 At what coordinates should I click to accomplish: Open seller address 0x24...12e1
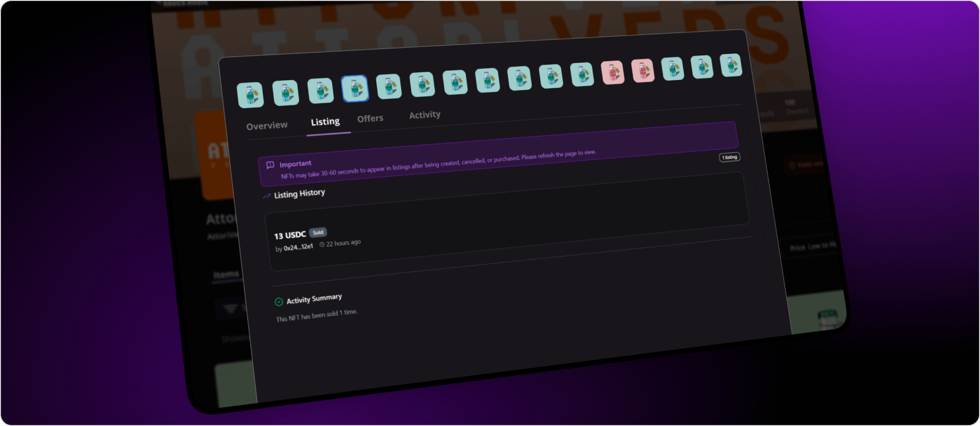click(298, 247)
